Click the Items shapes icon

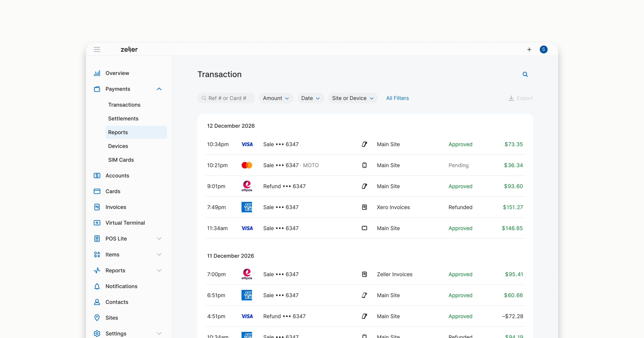click(x=97, y=255)
